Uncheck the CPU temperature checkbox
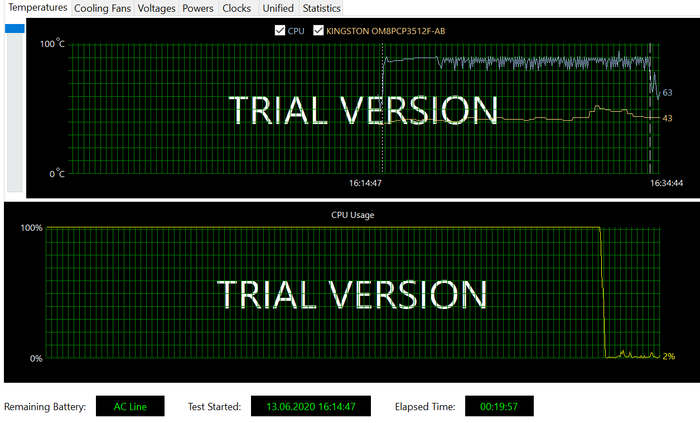Image resolution: width=700 pixels, height=423 pixels. [280, 31]
